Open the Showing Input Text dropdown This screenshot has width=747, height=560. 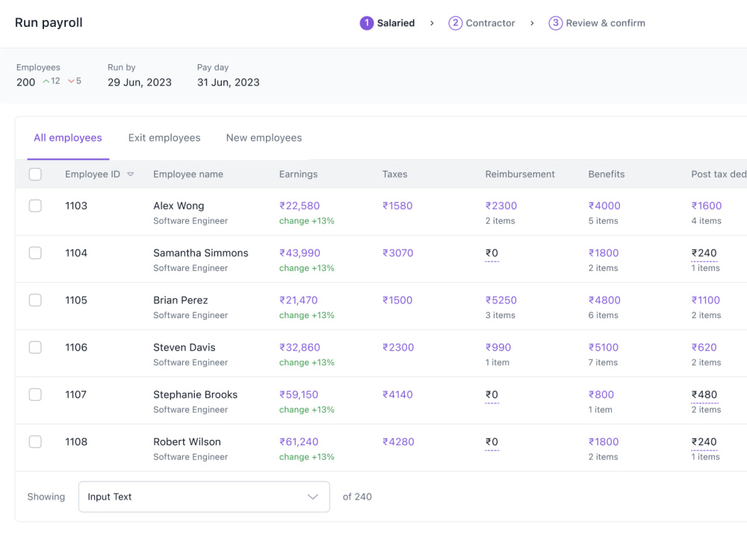tap(204, 497)
